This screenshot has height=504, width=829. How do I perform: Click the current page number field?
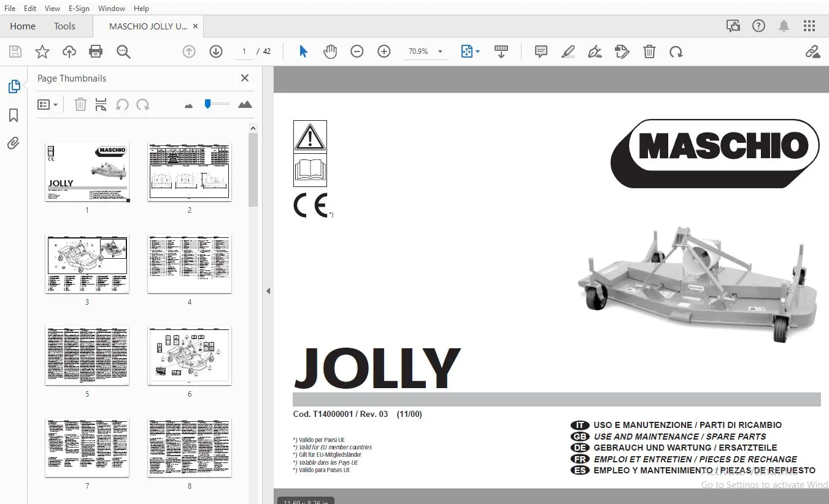(x=244, y=52)
